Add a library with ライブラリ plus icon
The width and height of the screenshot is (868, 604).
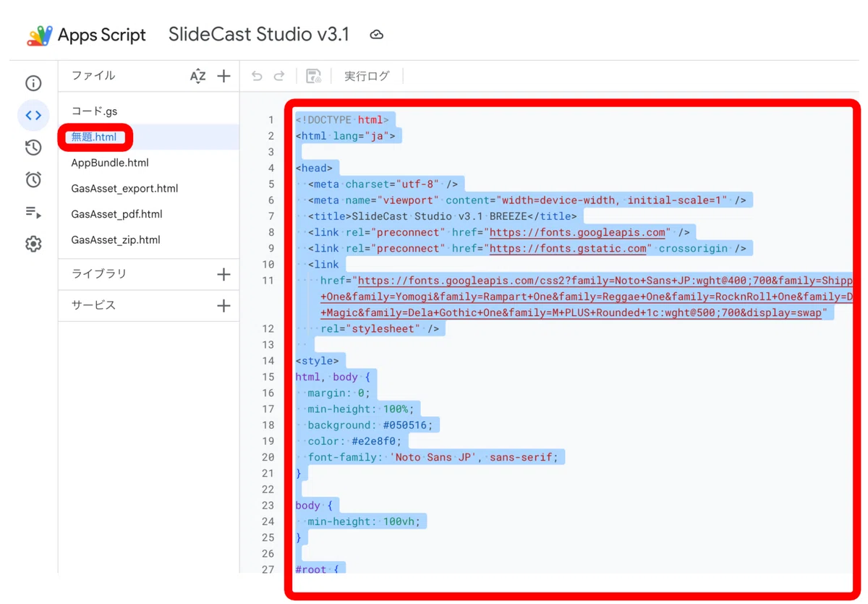tap(224, 274)
